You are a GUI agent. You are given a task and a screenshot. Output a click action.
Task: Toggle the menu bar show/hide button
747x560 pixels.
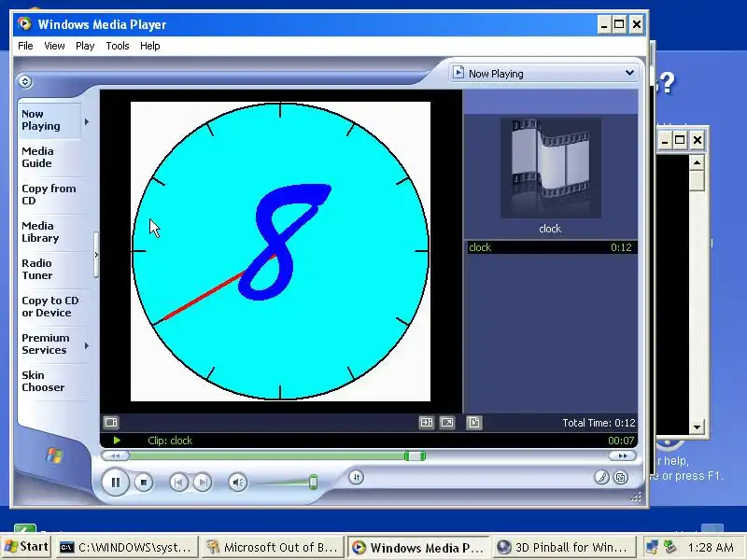pyautogui.click(x=25, y=81)
